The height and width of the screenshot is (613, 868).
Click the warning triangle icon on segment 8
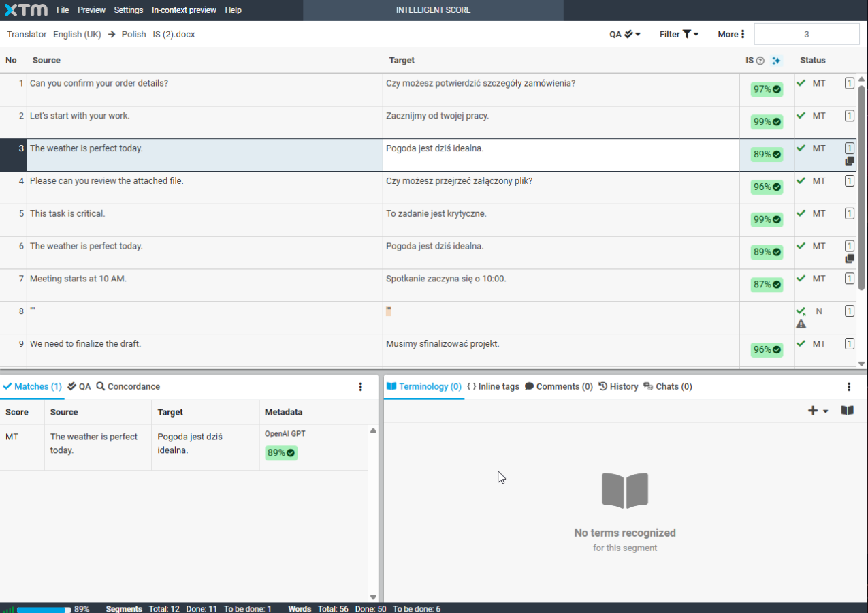click(801, 324)
